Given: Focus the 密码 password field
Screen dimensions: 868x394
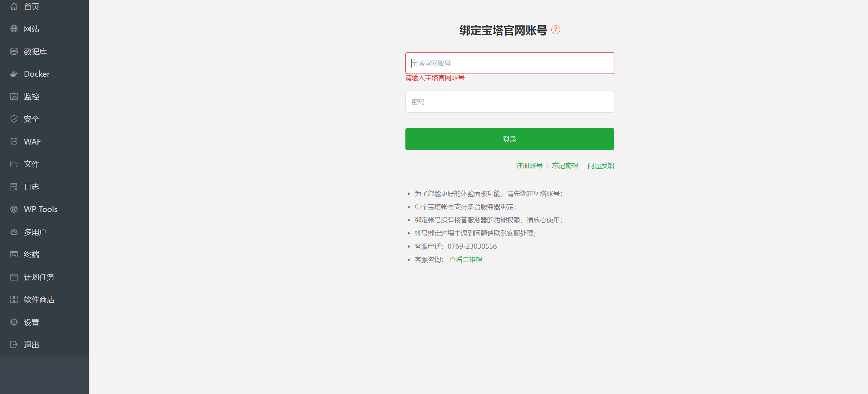Looking at the screenshot, I should pyautogui.click(x=510, y=102).
